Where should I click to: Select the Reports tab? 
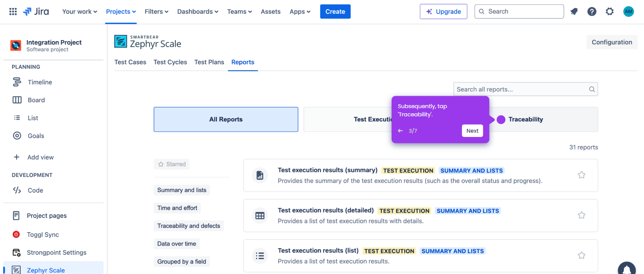243,62
